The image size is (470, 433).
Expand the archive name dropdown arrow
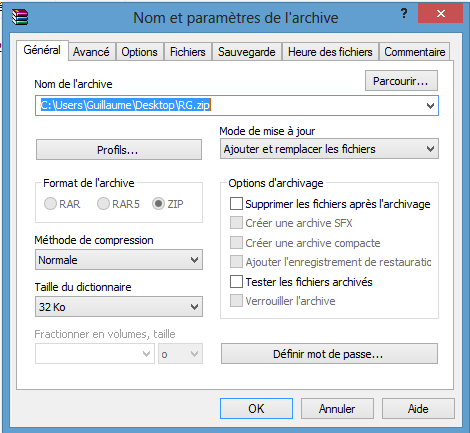coord(430,106)
